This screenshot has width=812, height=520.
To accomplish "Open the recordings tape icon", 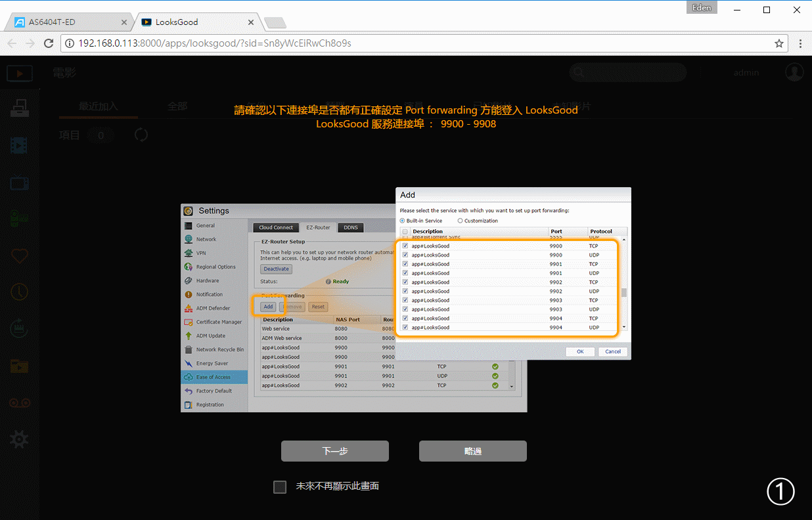I will (x=20, y=402).
